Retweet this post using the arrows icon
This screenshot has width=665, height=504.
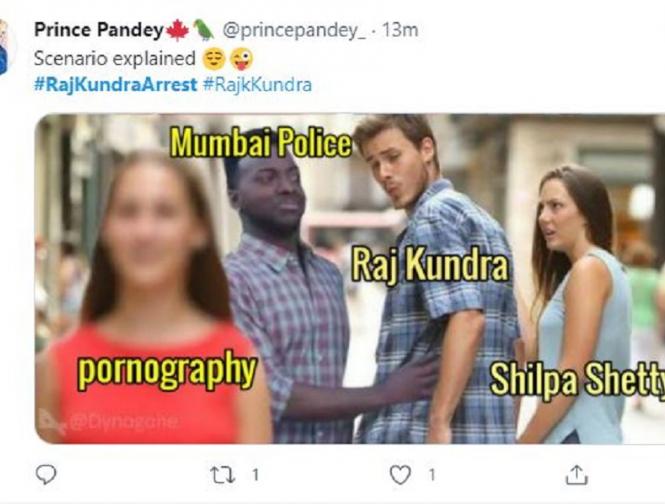pos(223,475)
